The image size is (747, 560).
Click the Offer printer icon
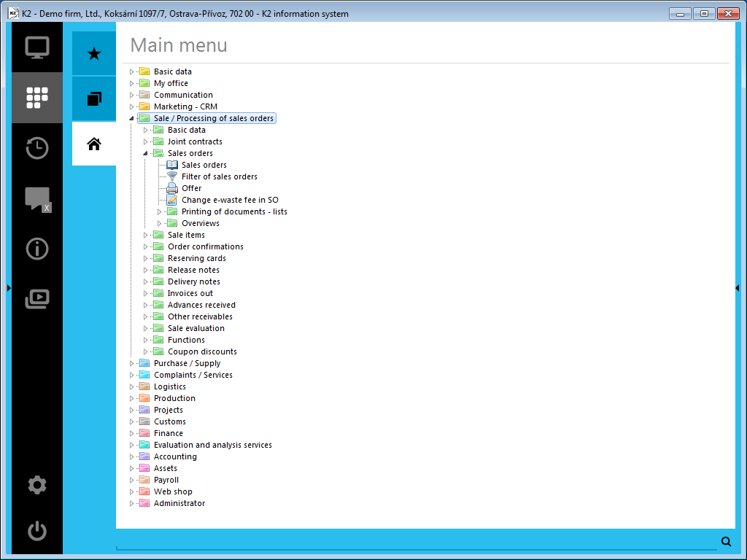coord(172,188)
